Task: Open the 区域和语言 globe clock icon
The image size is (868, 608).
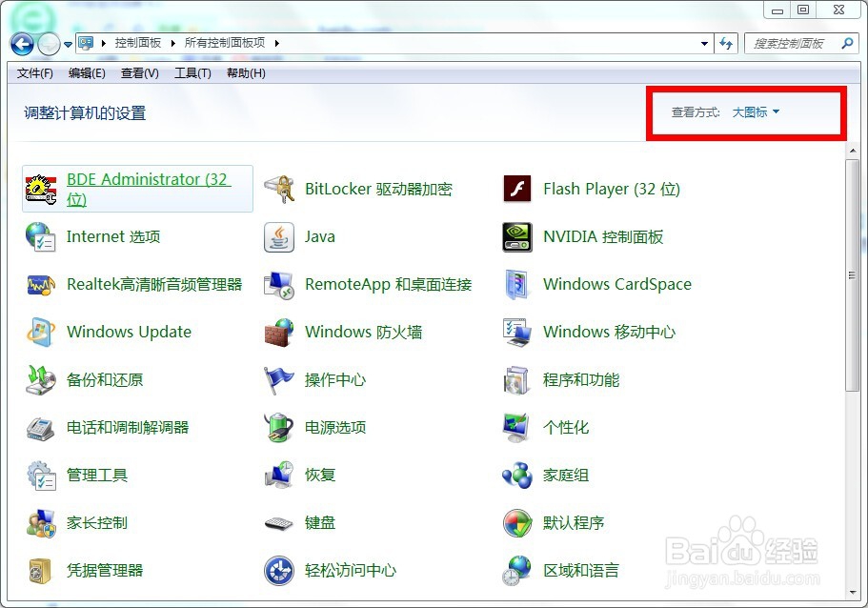Action: [517, 570]
